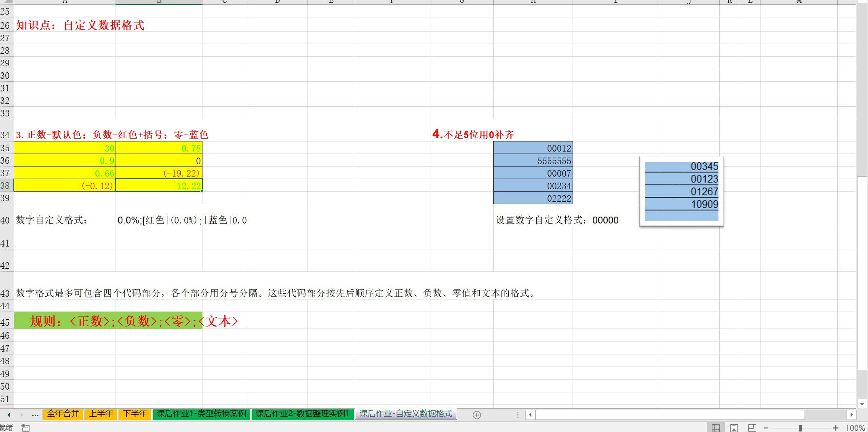Select the blue cell showing 00234

tap(533, 185)
